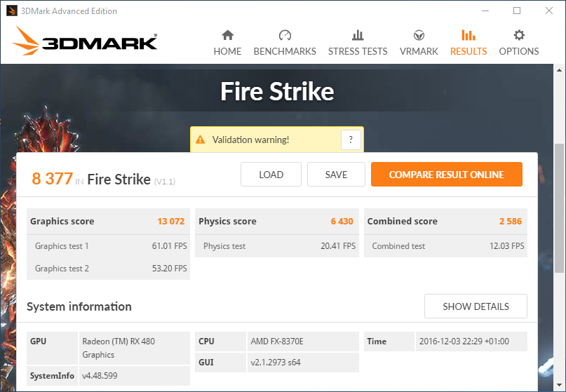Viewport: 566px width, 392px height.
Task: Click the Graphics score value 13 072
Action: pyautogui.click(x=170, y=222)
